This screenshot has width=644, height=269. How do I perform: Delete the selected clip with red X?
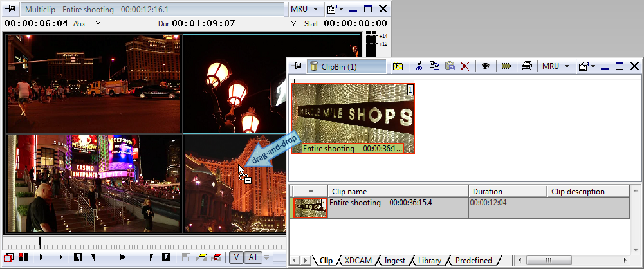point(465,66)
